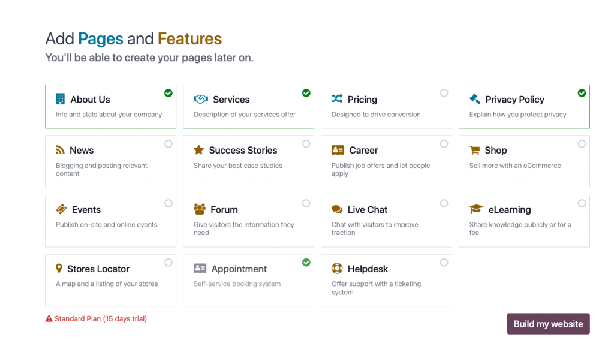
Task: Tick the Live Chat selection circle
Action: point(444,203)
